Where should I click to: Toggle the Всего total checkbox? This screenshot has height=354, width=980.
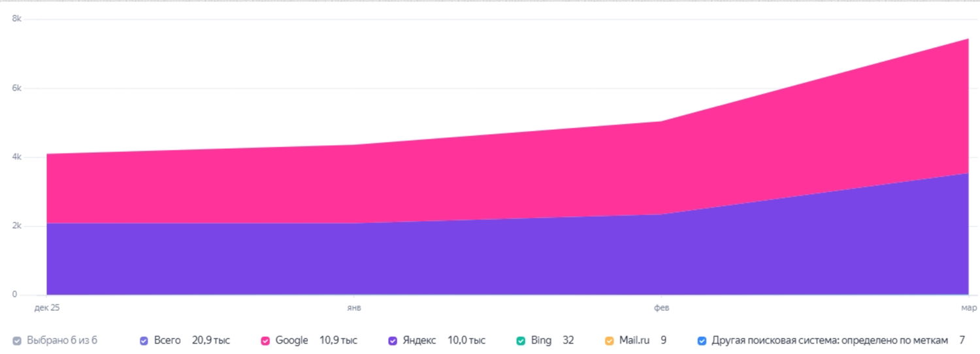[x=144, y=341]
